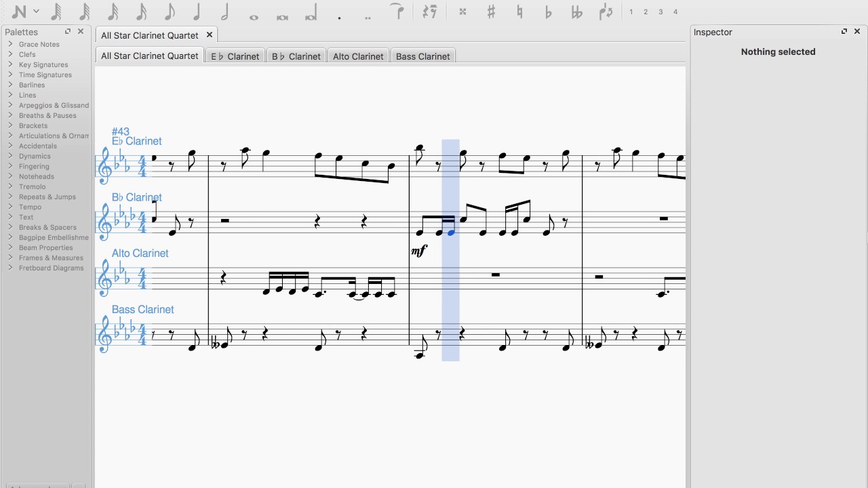Image resolution: width=868 pixels, height=488 pixels.
Task: Toggle the double augmentation dot
Action: click(368, 18)
